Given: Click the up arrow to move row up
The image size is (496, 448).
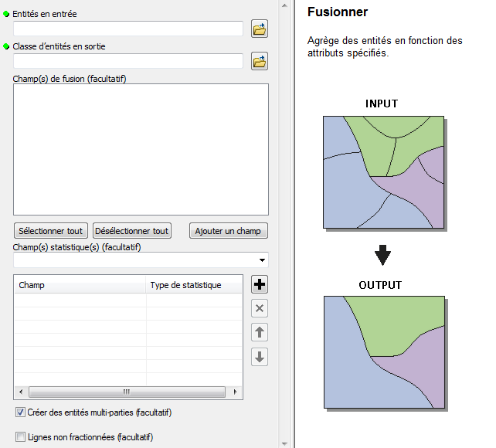Looking at the screenshot, I should (260, 333).
